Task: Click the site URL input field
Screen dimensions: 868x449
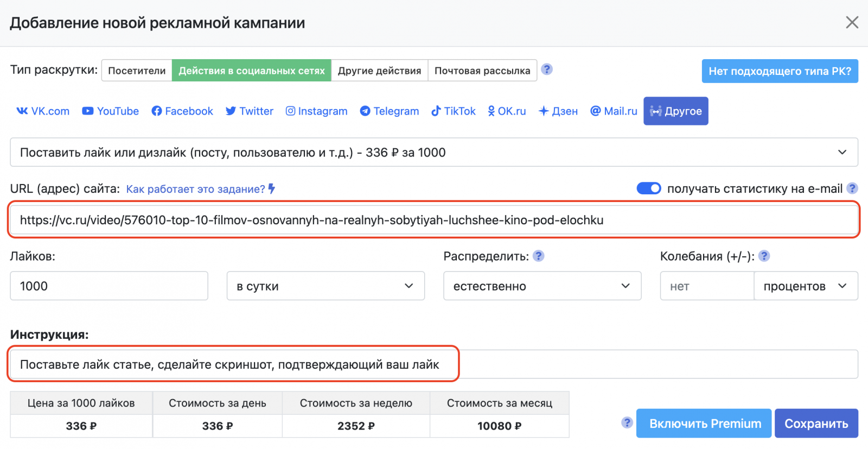Action: (x=433, y=220)
